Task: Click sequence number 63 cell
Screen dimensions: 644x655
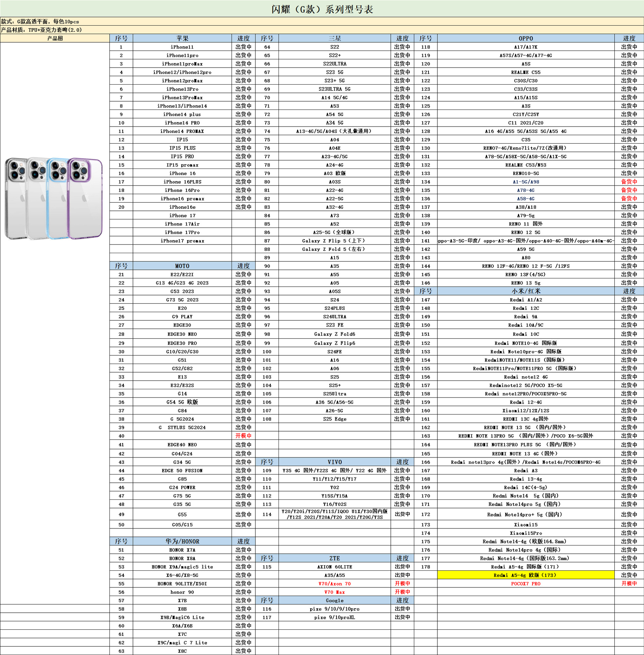Action: click(121, 651)
